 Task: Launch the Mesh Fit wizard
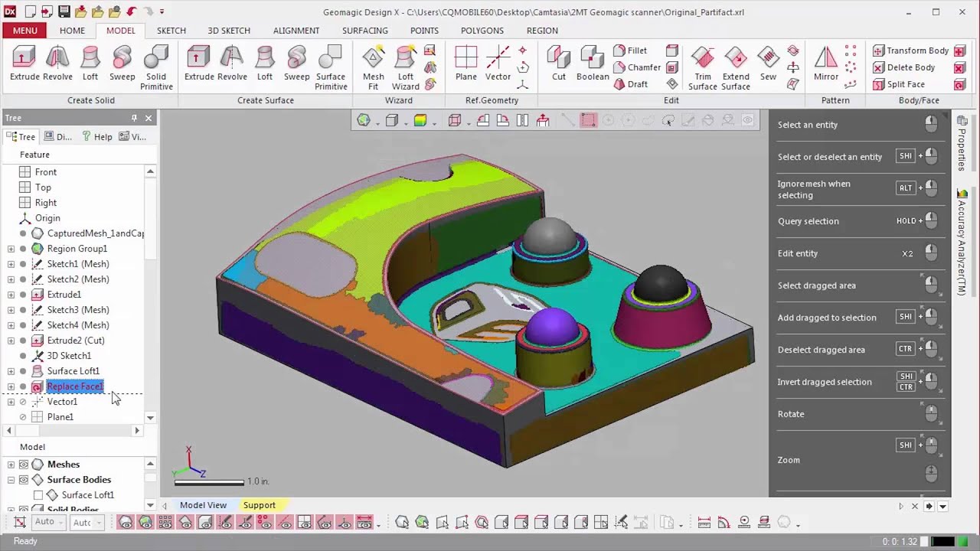[374, 68]
